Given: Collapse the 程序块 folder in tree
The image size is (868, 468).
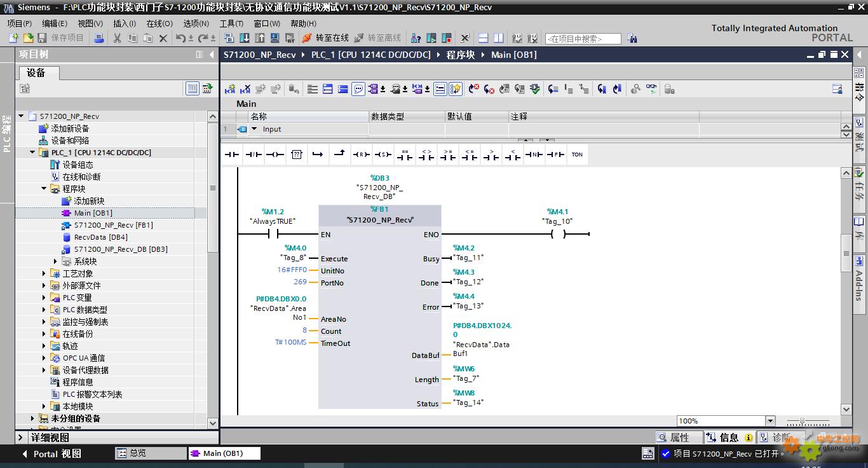Looking at the screenshot, I should (44, 189).
